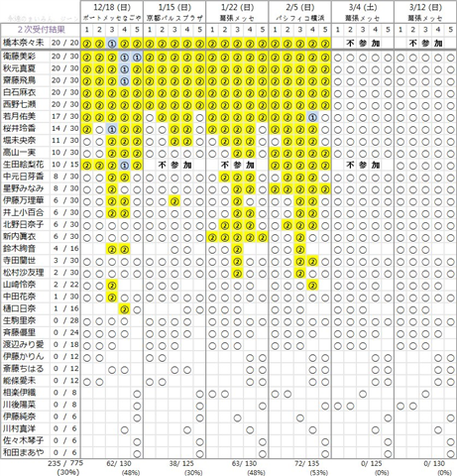457x476 pixels.
Task: Select the 寺田蘭世 row name
Action: [x=19, y=261]
